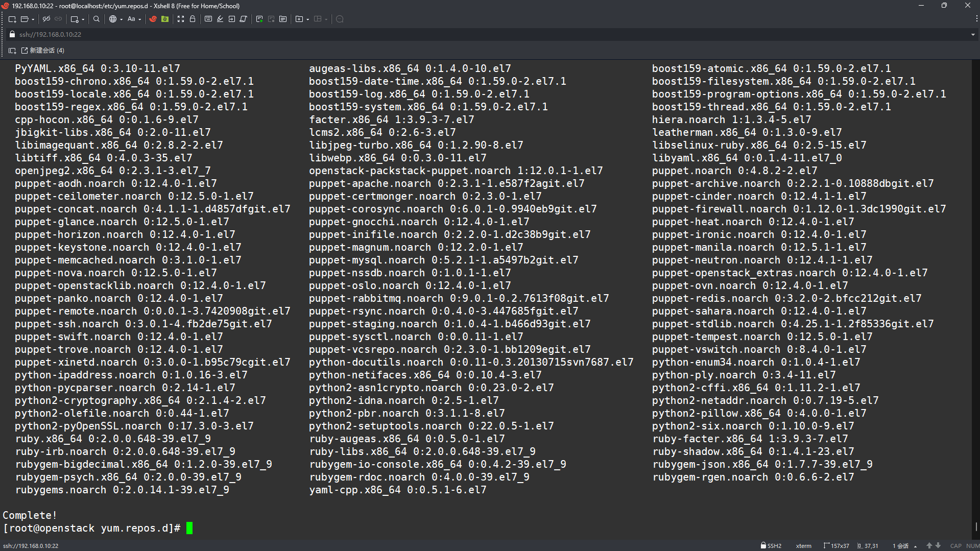The image size is (980, 551).
Task: Click the keyboard key-mapping icon
Action: [x=208, y=19]
